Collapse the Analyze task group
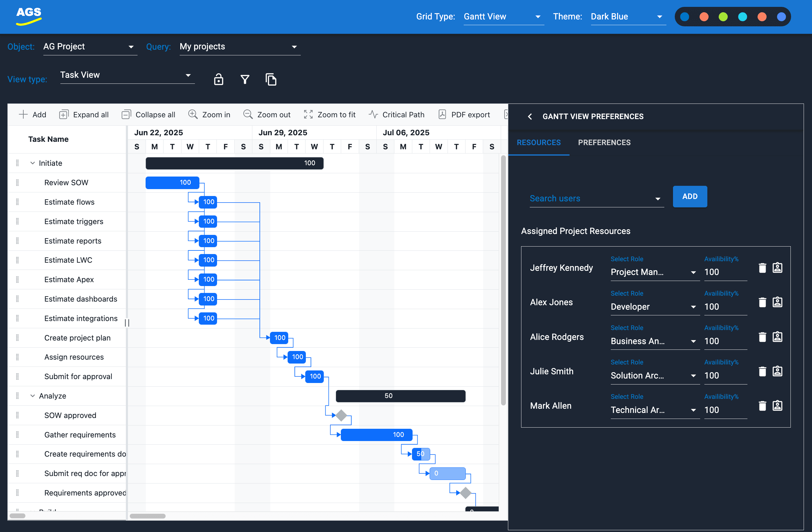The image size is (812, 532). click(32, 396)
